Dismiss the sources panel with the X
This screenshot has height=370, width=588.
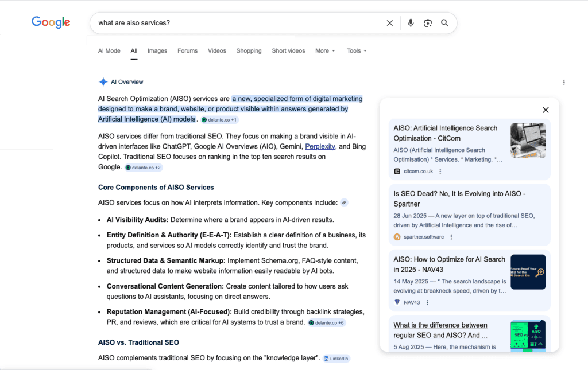click(545, 110)
